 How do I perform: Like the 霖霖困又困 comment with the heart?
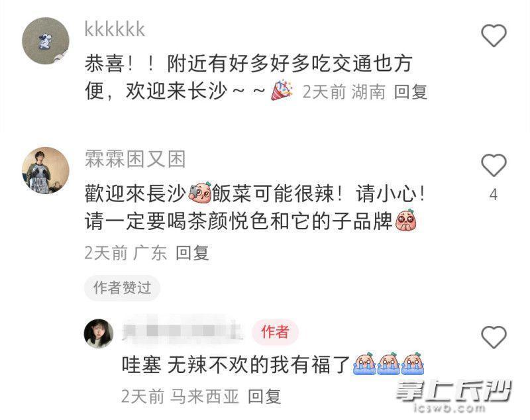click(x=494, y=165)
